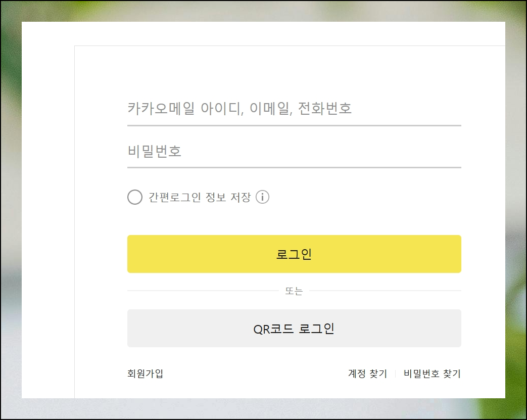
Task: Click the divider line right of 또는
Action: click(385, 291)
